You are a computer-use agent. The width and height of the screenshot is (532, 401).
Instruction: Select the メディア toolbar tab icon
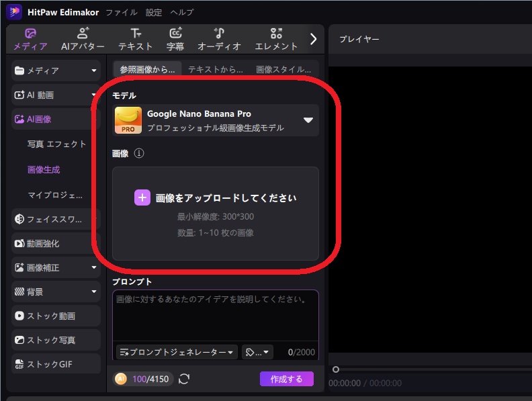coord(30,34)
